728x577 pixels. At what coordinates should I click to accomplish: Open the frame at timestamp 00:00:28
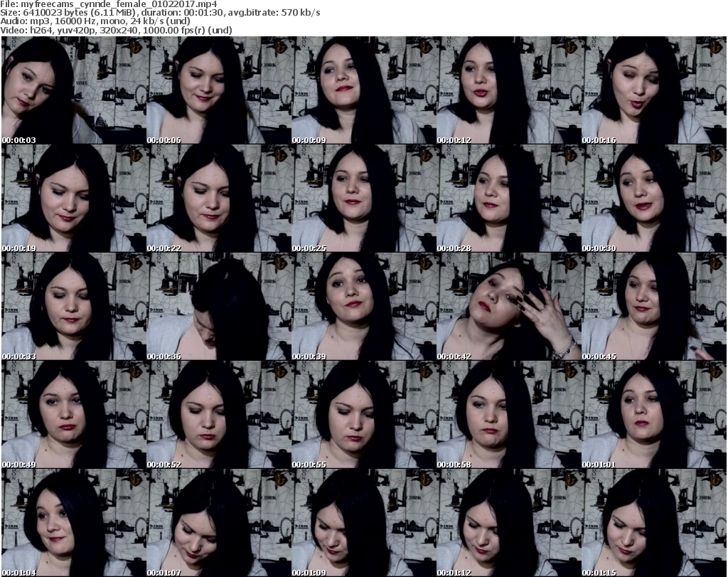(509, 198)
